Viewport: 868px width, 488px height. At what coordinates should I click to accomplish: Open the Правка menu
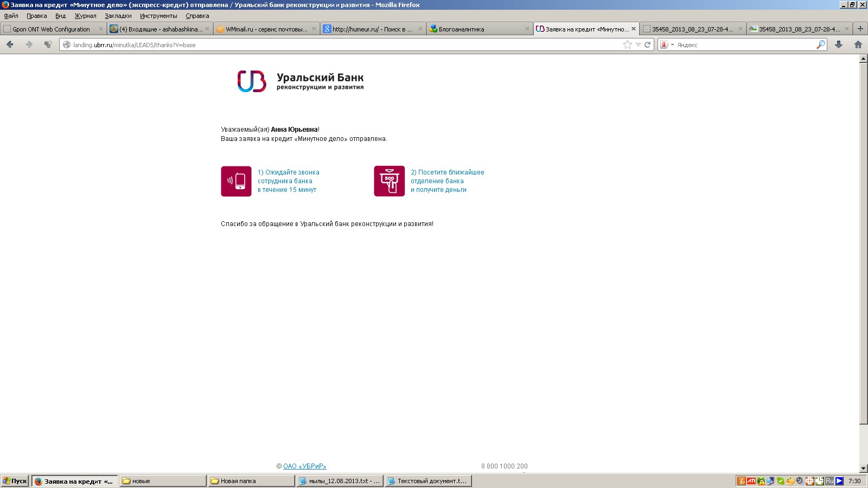[37, 16]
